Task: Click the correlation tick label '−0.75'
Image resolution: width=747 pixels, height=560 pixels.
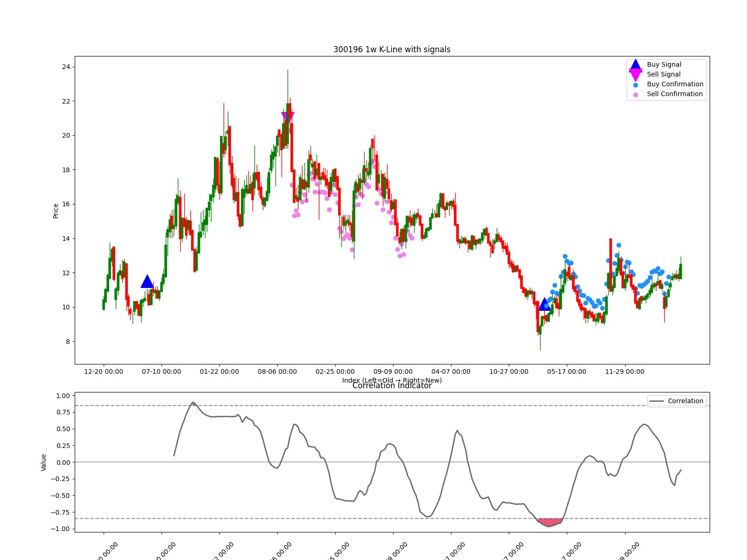Action: point(61,512)
